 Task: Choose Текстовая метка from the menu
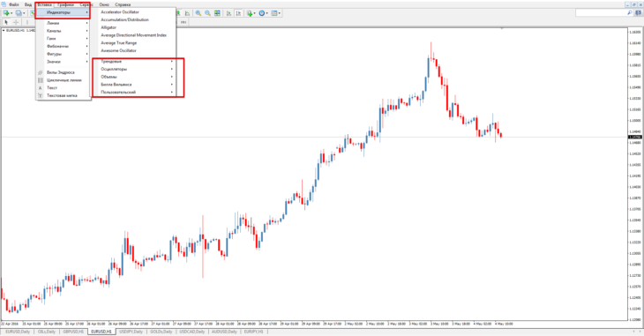pyautogui.click(x=63, y=95)
